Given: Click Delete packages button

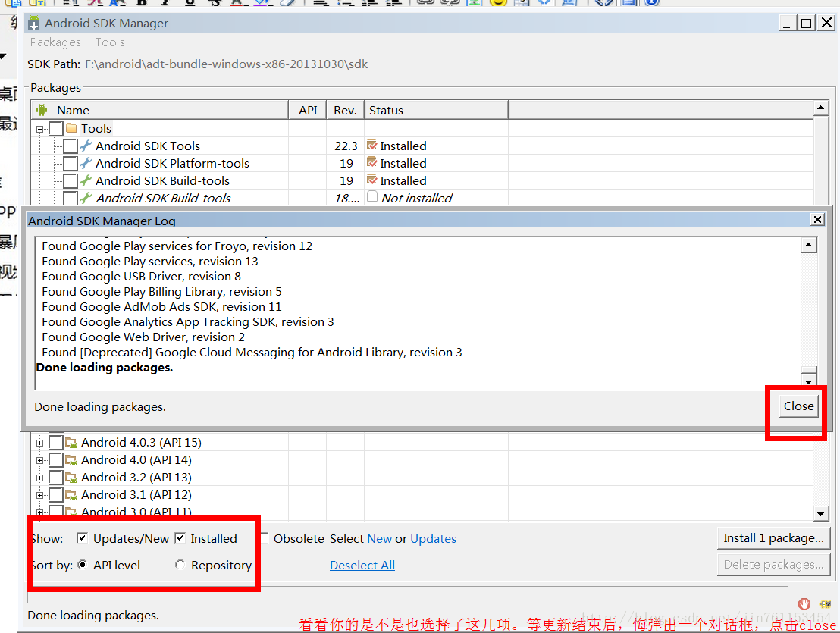Looking at the screenshot, I should tap(773, 565).
